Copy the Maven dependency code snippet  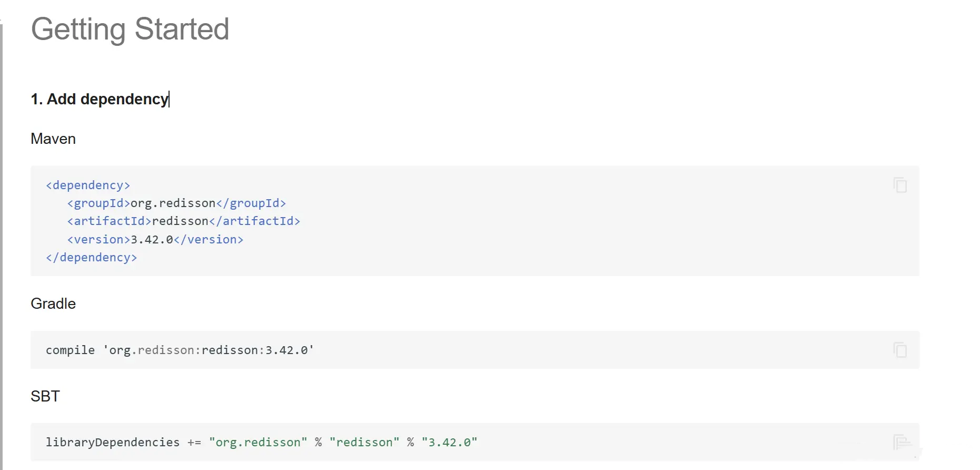(900, 185)
